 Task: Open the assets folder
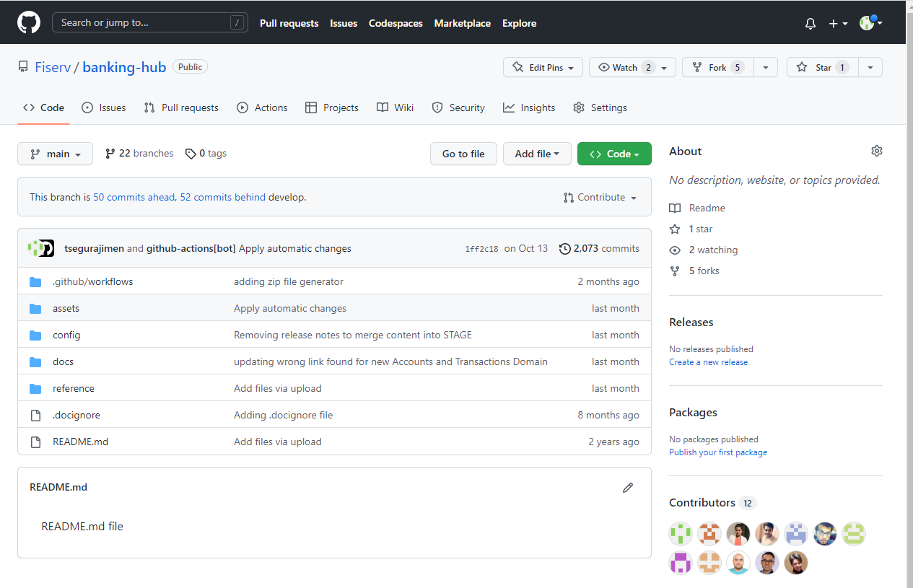(66, 308)
